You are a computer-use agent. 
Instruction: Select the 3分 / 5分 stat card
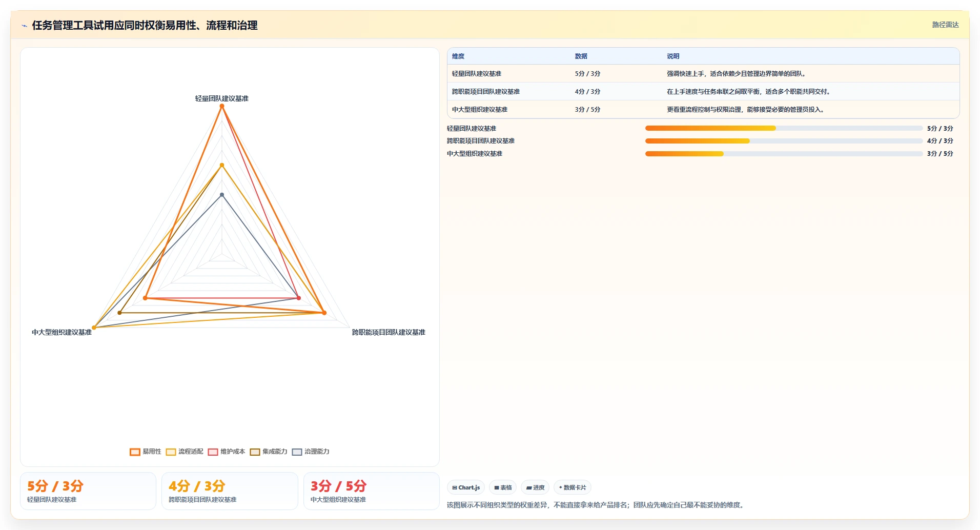click(x=372, y=491)
